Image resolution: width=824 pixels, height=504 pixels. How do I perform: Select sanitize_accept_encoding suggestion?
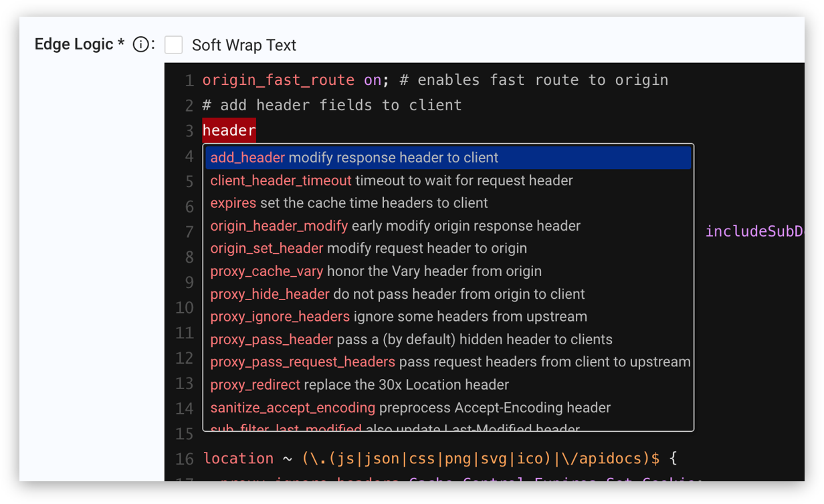click(448, 408)
